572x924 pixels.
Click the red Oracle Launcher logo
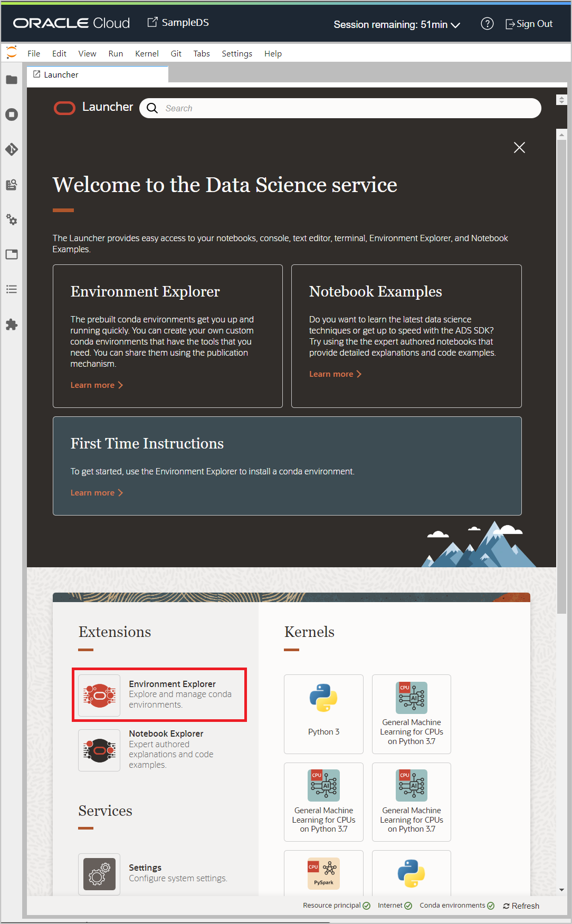point(65,108)
